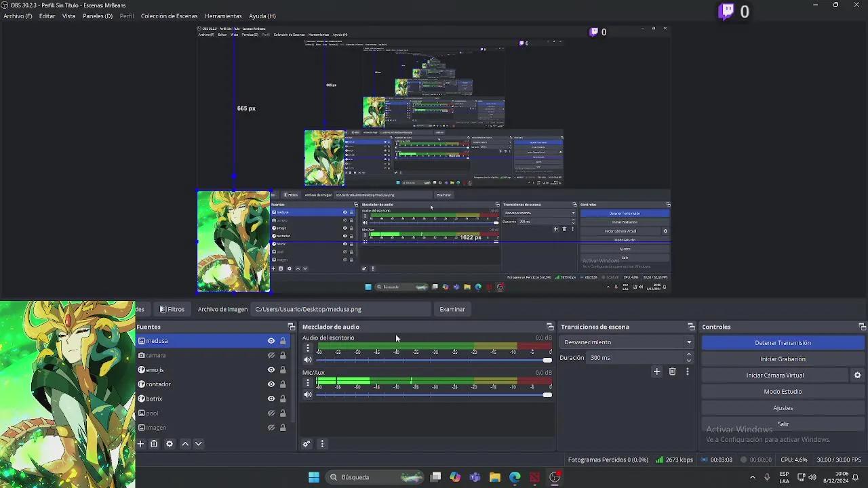Unlock the emojis source lock

coord(283,370)
